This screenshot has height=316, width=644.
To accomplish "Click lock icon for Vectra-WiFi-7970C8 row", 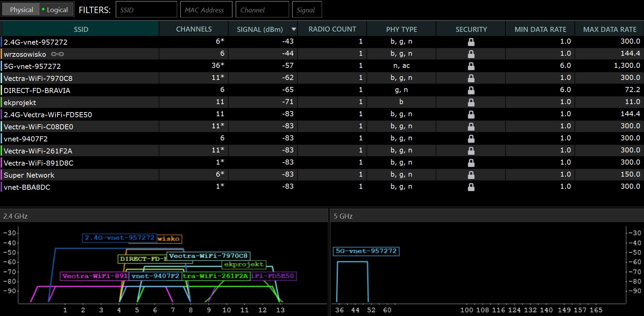I will [x=471, y=78].
